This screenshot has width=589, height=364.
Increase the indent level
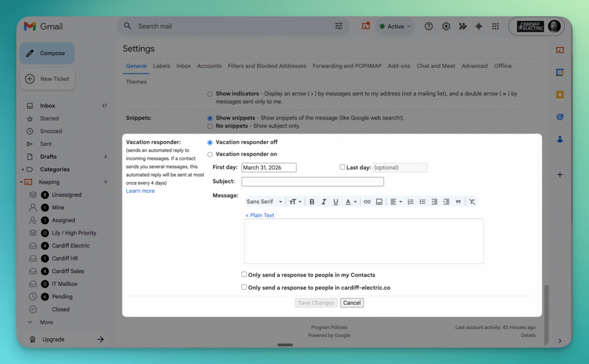(x=446, y=202)
